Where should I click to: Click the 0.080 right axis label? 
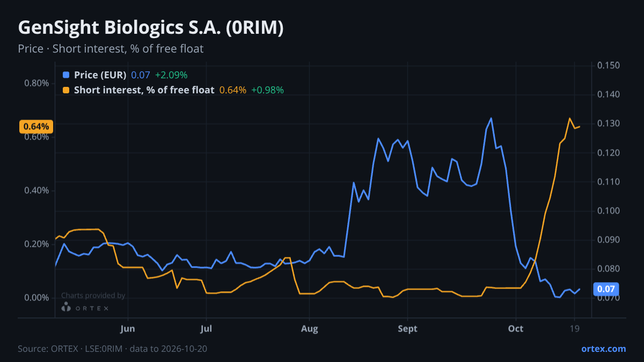pos(609,269)
